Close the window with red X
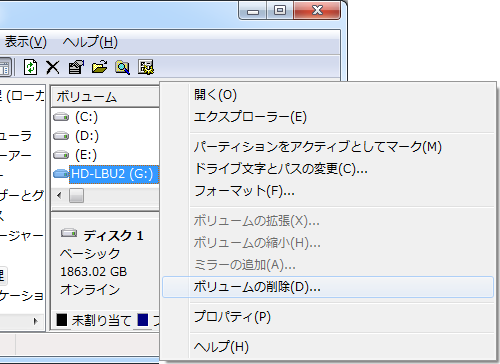500x364 pixels. coord(317,11)
